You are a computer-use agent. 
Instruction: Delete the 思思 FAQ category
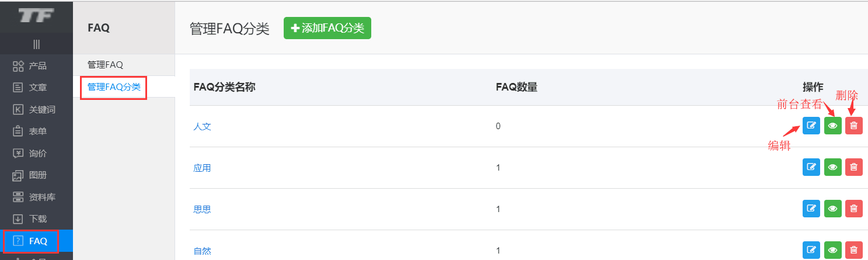click(853, 209)
